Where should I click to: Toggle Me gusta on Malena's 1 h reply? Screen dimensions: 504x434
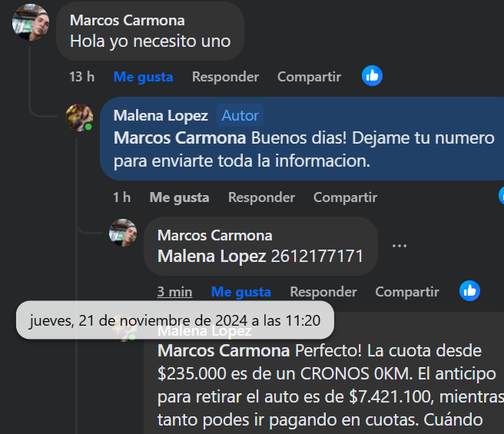coord(179,197)
